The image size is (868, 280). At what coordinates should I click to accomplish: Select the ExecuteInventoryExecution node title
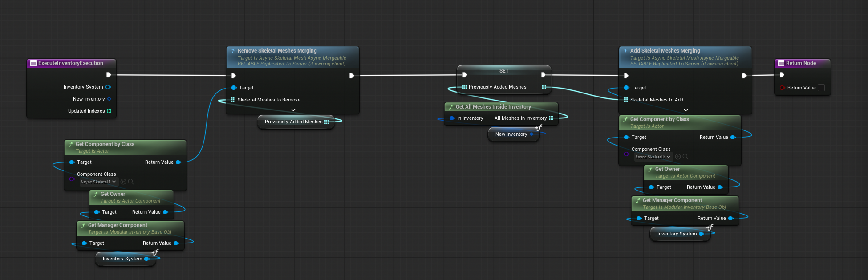point(71,63)
